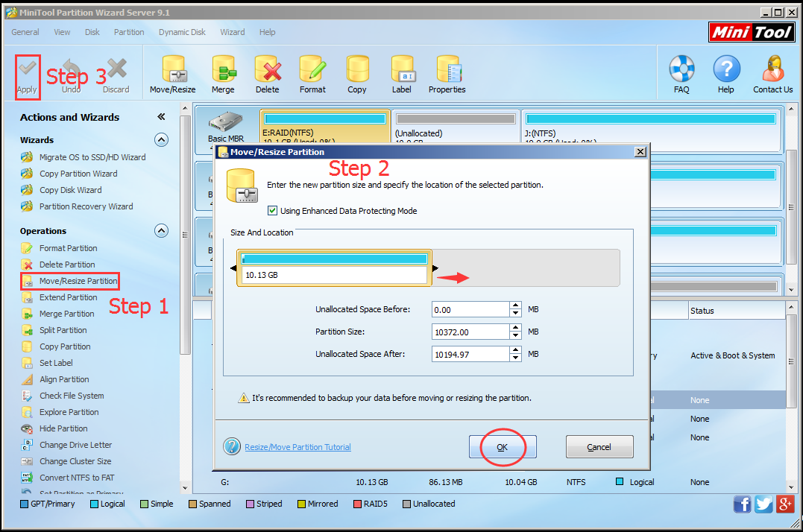
Task: Confirm resize with OK button
Action: pos(503,447)
